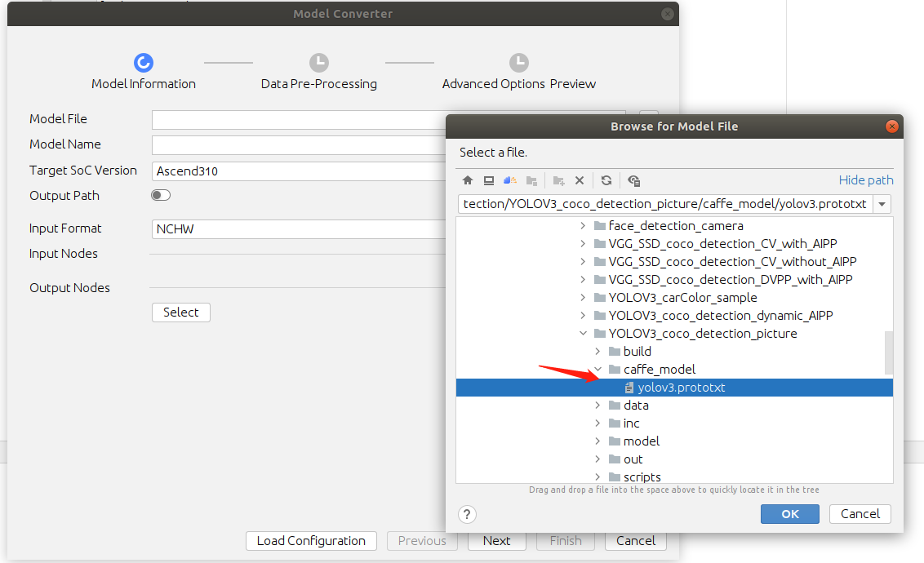
Task: Expand the out folder
Action: 597,459
